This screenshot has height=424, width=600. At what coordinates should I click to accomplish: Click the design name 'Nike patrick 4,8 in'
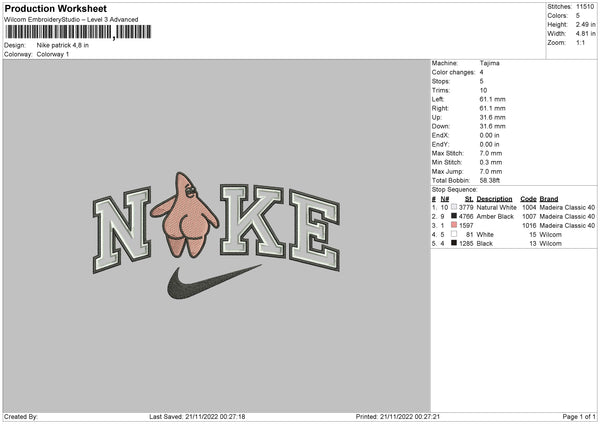pyautogui.click(x=63, y=45)
